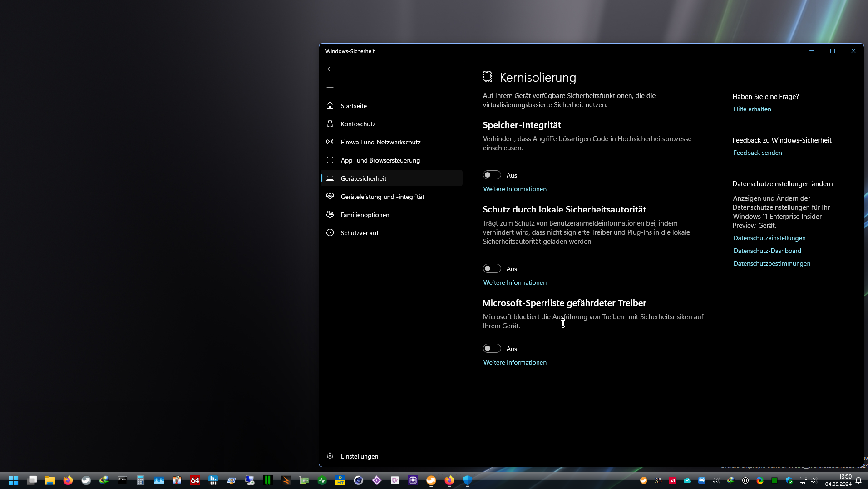The width and height of the screenshot is (868, 489).
Task: Open Schutzverlauf in the sidebar
Action: point(392,233)
